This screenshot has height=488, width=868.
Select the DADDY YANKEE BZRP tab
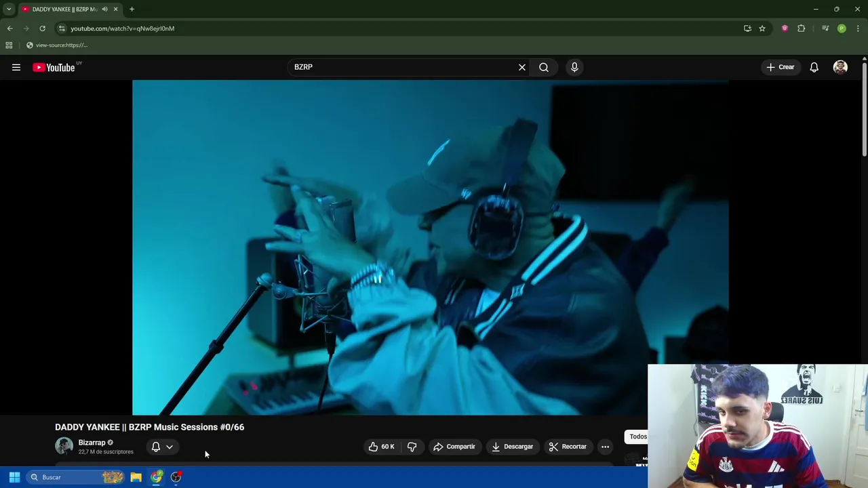coord(64,9)
